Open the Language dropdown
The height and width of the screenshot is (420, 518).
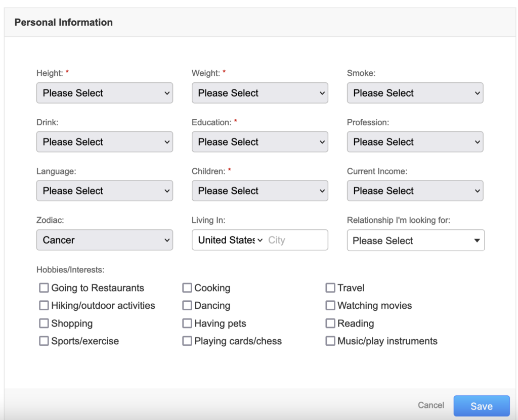[104, 191]
